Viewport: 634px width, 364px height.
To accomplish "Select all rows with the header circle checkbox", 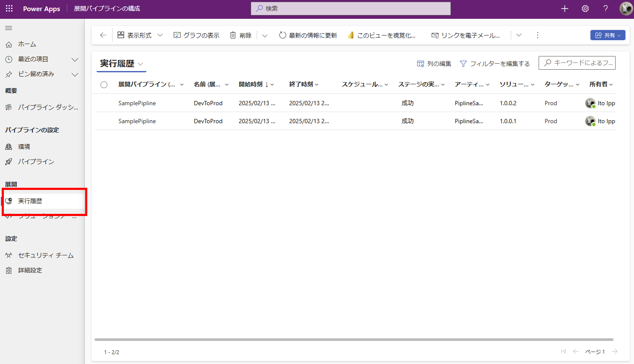I will coord(104,84).
